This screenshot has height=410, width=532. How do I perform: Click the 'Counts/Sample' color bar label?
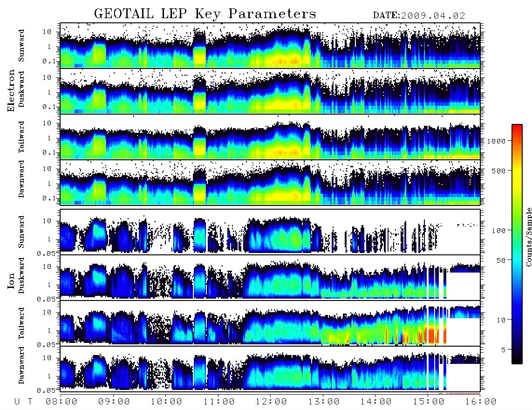point(528,237)
